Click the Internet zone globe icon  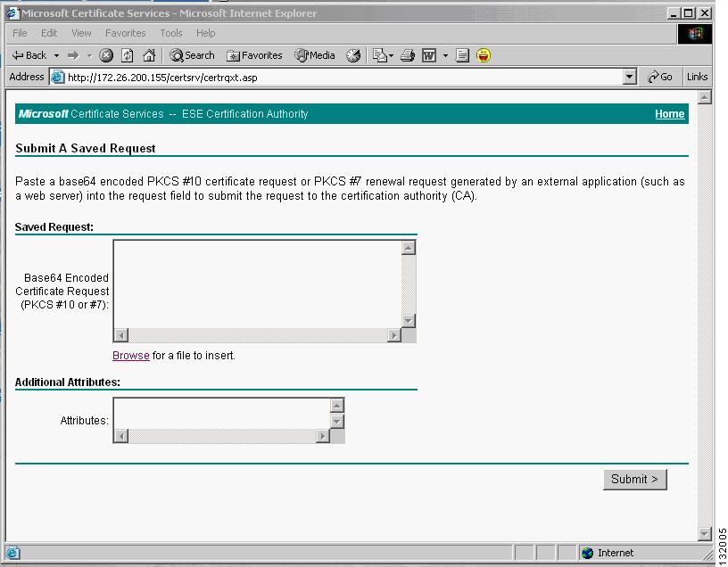(587, 553)
